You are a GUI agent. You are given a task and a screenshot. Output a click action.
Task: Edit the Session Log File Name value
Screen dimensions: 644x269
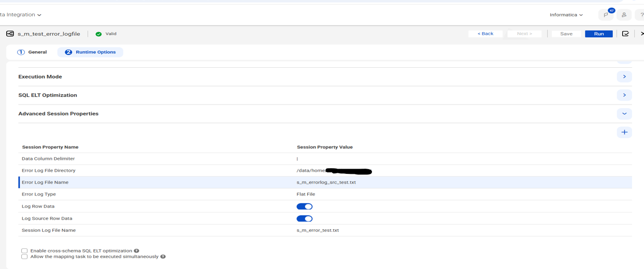[318, 230]
